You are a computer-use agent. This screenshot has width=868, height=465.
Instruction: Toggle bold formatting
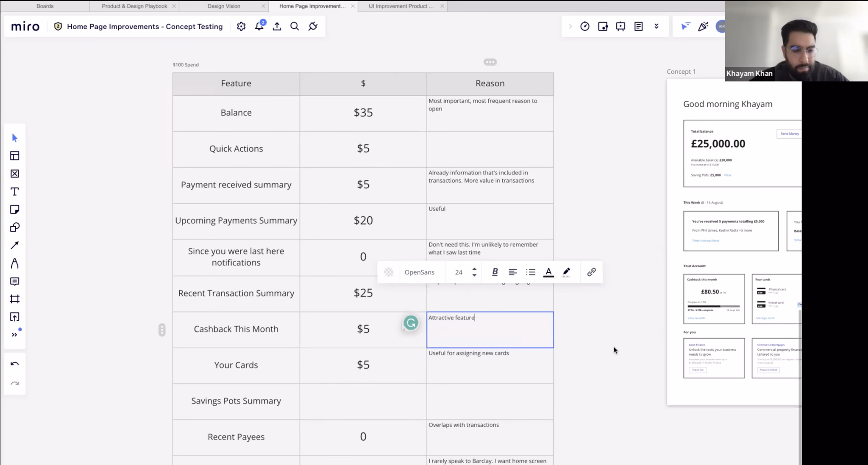coord(495,272)
